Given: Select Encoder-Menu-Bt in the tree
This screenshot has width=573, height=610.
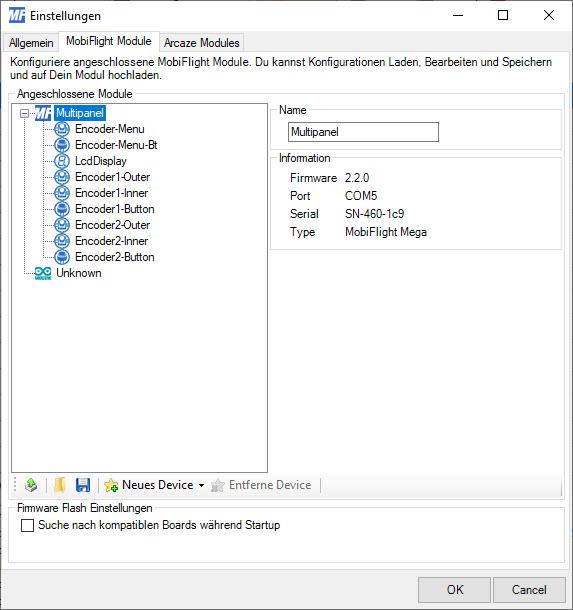Looking at the screenshot, I should point(116,145).
